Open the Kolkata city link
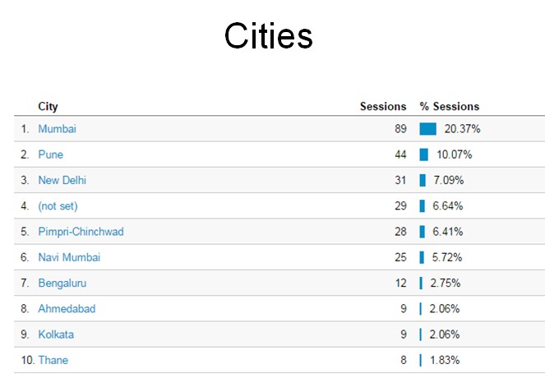The height and width of the screenshot is (392, 545). point(56,334)
